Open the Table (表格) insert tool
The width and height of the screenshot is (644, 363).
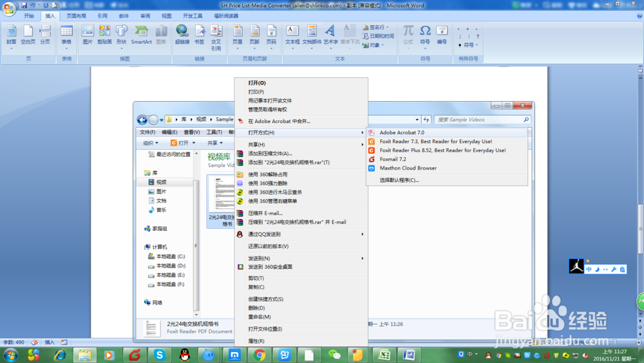tap(66, 35)
